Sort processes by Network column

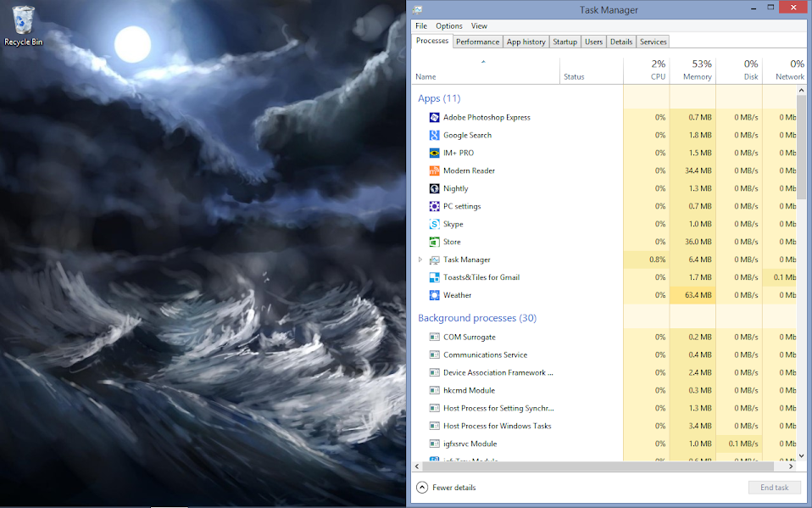[x=784, y=71]
